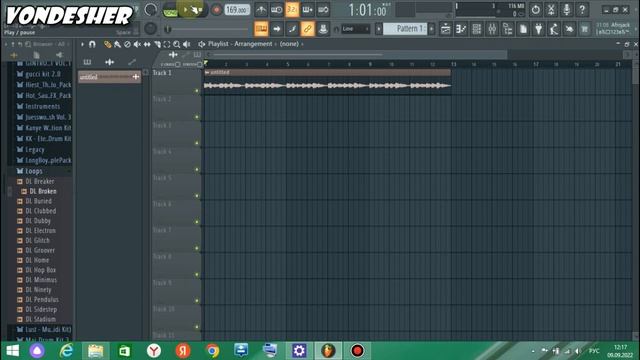
Task: Toggle typing keyboard to piano
Action: tap(261, 29)
